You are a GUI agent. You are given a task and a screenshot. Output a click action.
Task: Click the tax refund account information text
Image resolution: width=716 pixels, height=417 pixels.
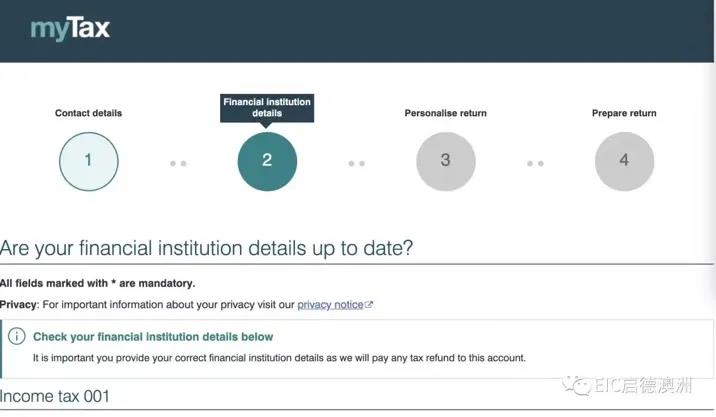[279, 357]
